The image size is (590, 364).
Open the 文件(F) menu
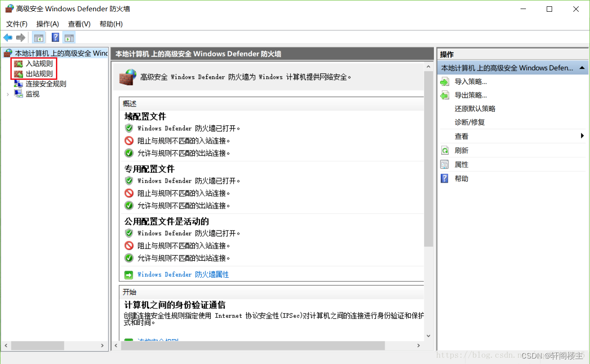[x=17, y=24]
